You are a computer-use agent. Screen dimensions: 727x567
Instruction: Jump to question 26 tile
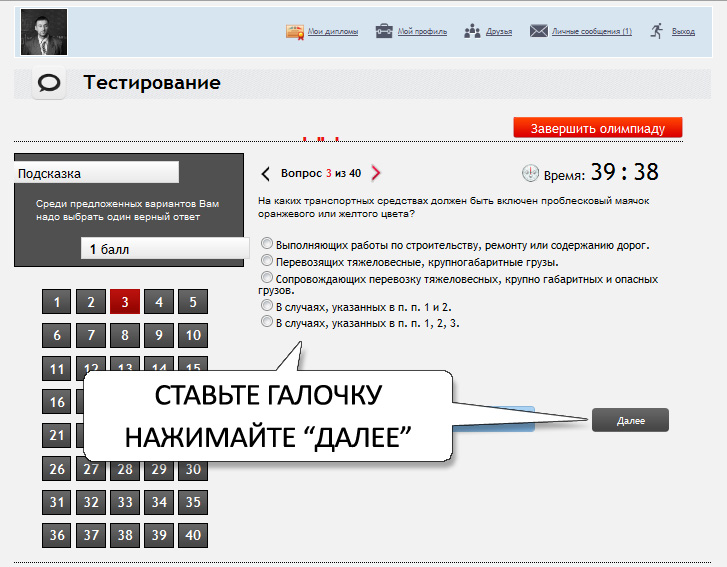tap(57, 469)
